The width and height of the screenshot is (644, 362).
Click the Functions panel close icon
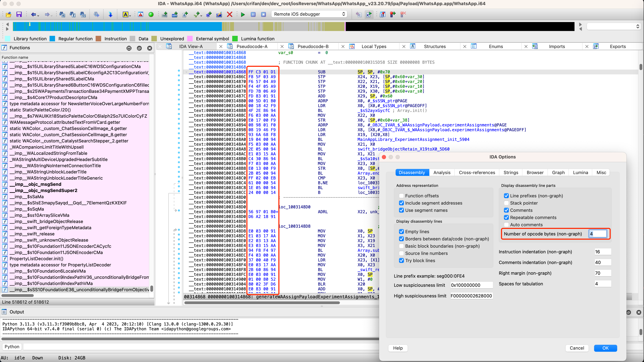(x=149, y=48)
